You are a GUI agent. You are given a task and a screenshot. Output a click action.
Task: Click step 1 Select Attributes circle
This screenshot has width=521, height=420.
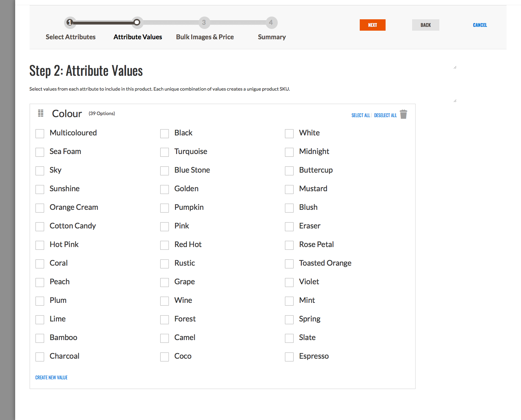pos(70,22)
